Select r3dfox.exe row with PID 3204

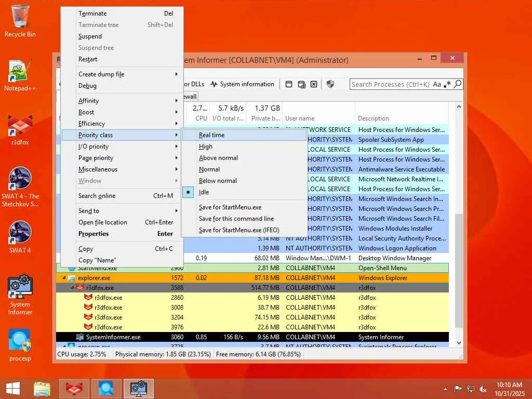coord(252,317)
